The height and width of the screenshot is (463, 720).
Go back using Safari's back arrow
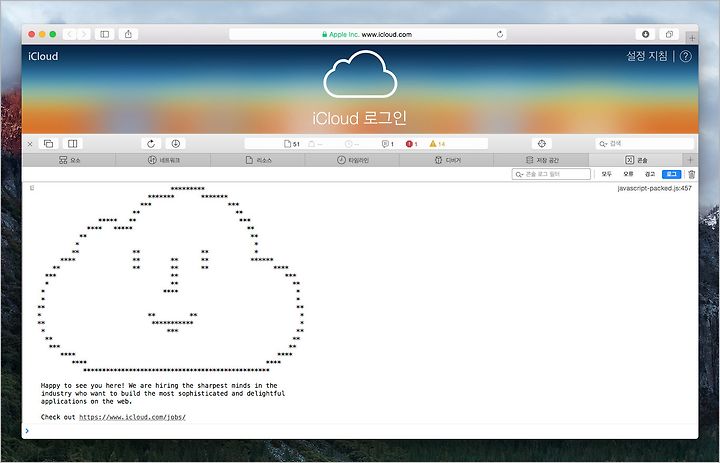(69, 34)
